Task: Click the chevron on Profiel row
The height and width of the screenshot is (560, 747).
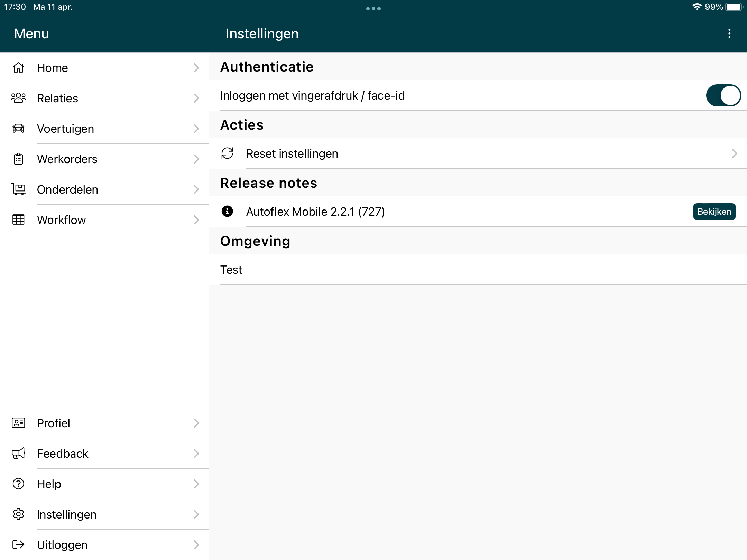Action: point(196,423)
